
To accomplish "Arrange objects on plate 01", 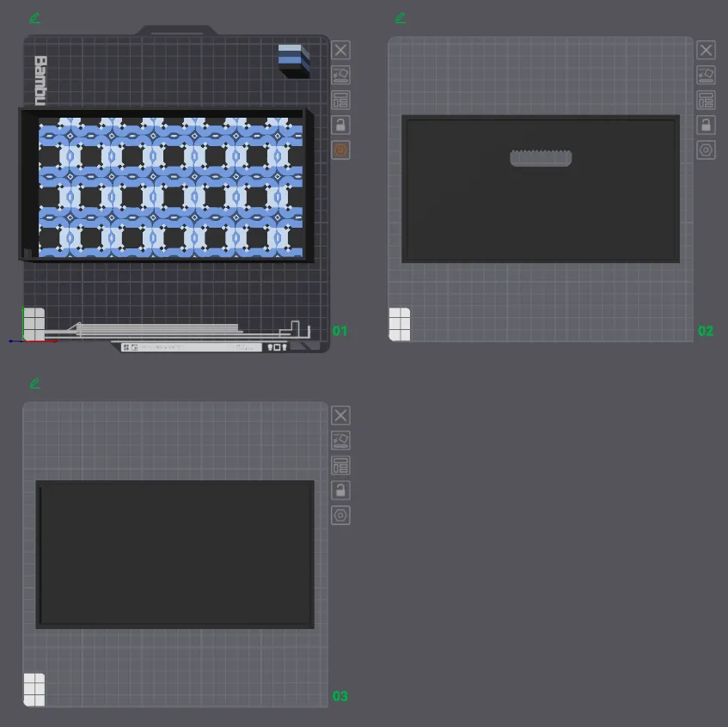I will (340, 101).
